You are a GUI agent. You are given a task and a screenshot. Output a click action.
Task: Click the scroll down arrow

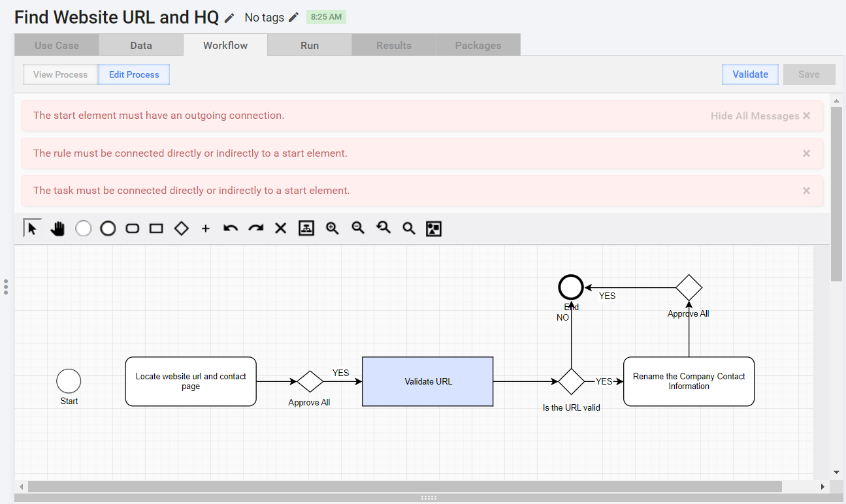coord(836,472)
